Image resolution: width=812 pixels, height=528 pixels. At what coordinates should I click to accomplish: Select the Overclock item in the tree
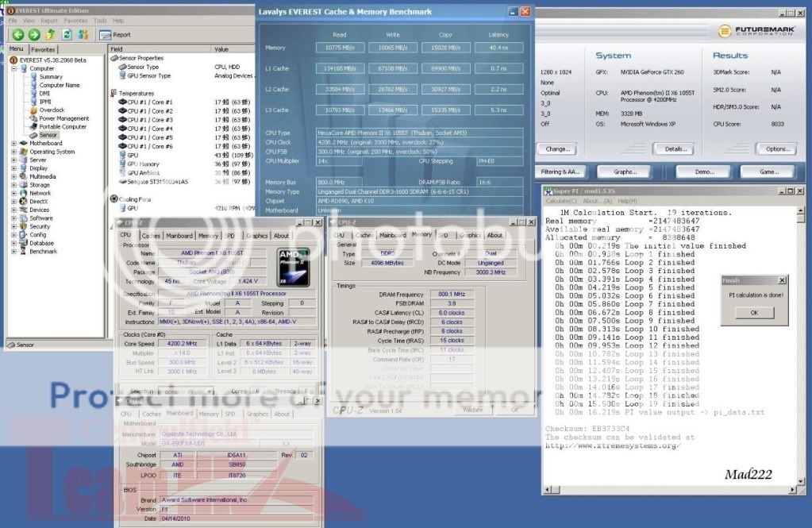pos(52,110)
